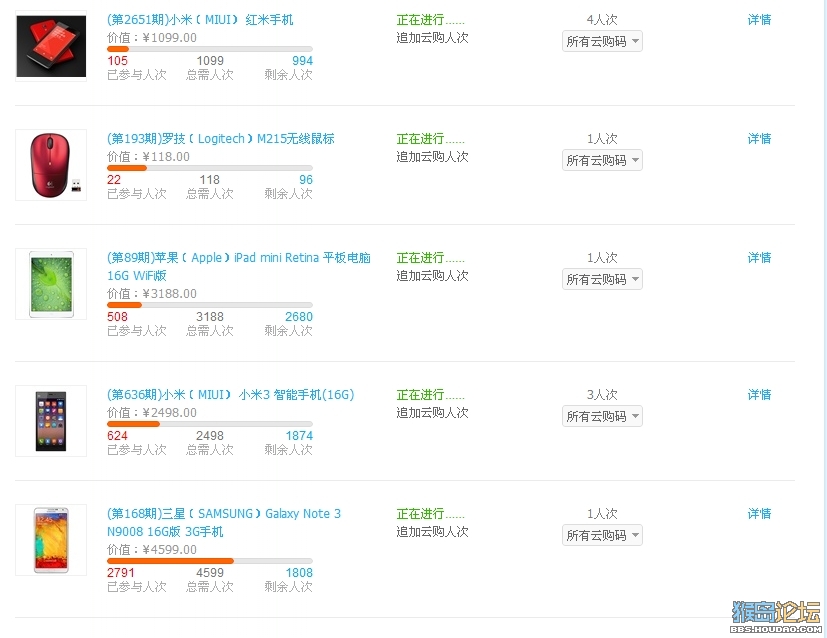827x638 pixels.
Task: Click the Xiaomi 3 smartphone thumbnail
Action: point(51,421)
